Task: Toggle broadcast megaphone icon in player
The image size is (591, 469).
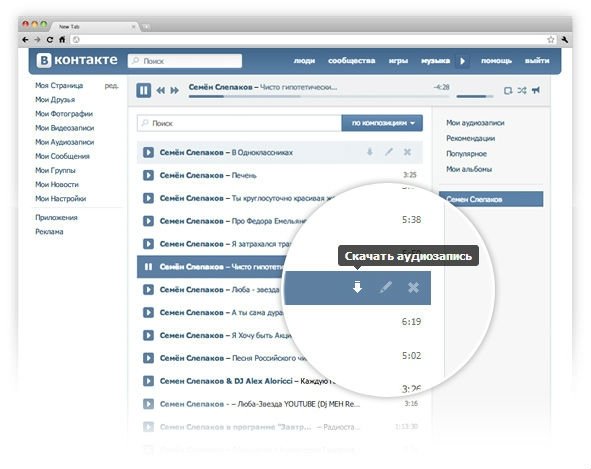Action: coord(536,90)
